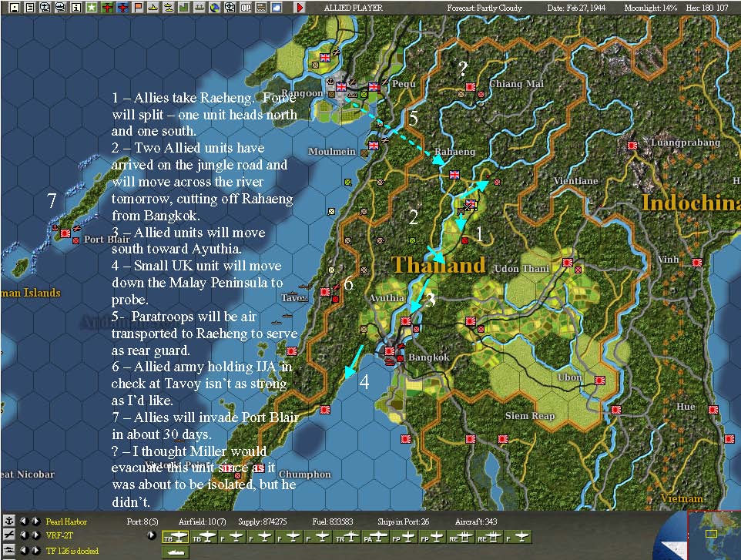Select the FP air group next to PA
Viewport: 741px width, 560px height.
[404, 538]
